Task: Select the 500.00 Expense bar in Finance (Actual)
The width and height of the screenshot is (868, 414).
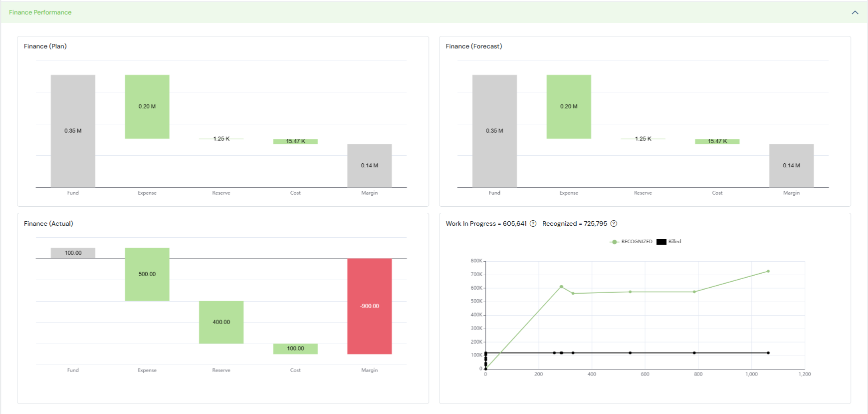Action: 147,274
